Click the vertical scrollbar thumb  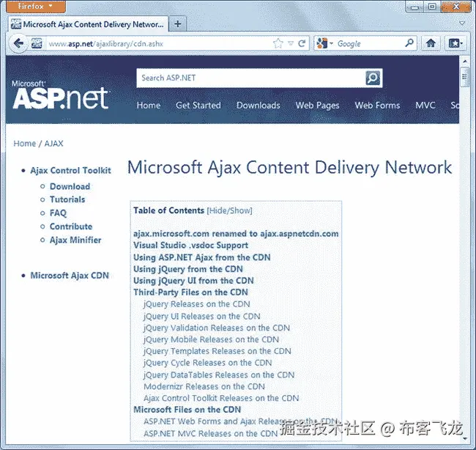pyautogui.click(x=464, y=77)
